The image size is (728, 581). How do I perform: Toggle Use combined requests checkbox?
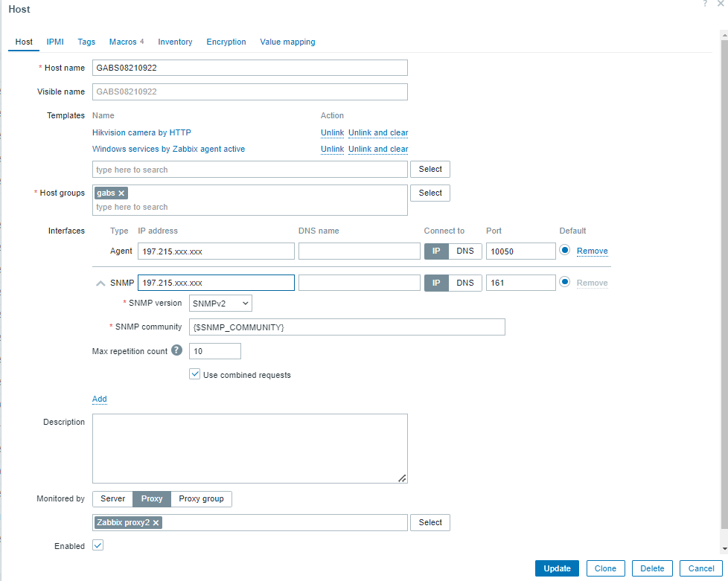coord(194,374)
